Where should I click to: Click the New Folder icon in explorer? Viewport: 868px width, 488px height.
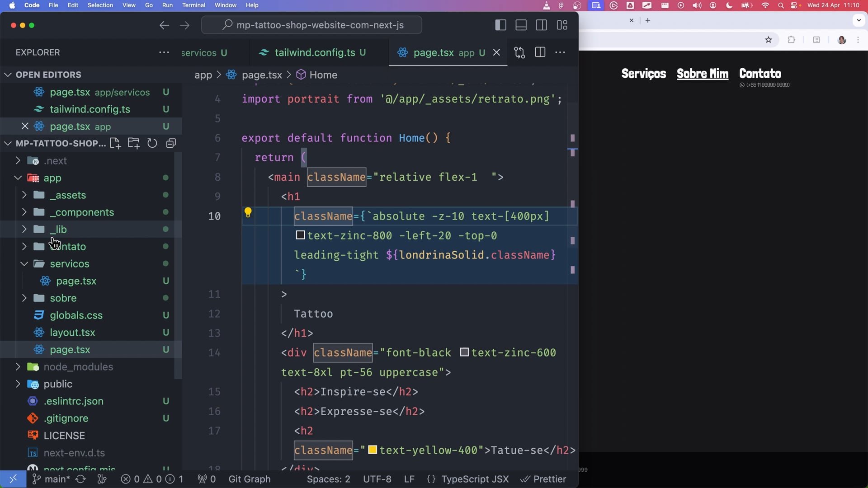133,143
